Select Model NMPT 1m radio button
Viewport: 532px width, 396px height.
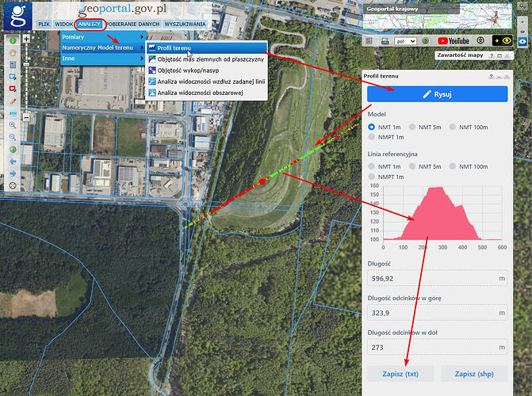pyautogui.click(x=371, y=137)
